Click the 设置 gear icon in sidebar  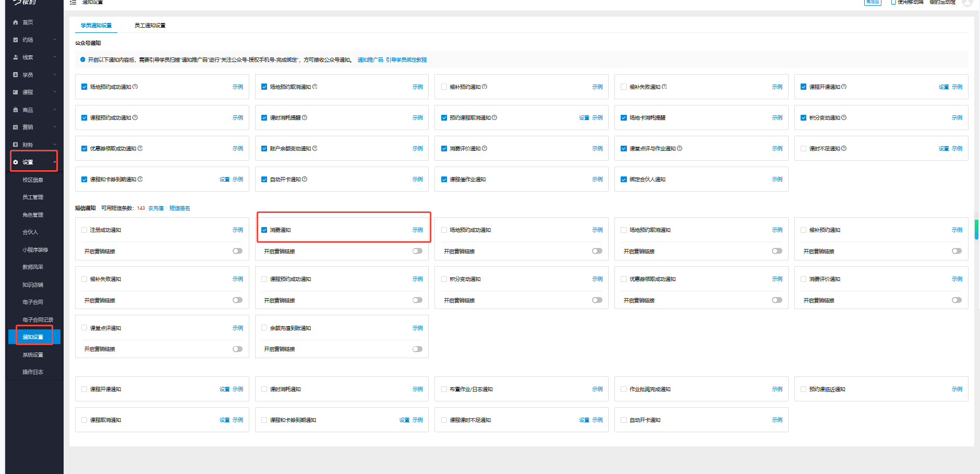click(16, 162)
